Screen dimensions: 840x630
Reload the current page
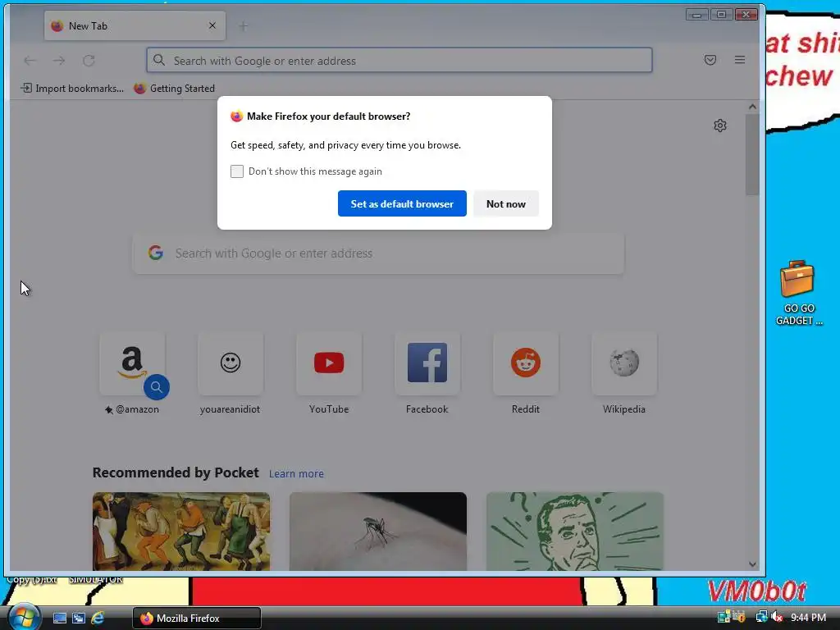(89, 61)
